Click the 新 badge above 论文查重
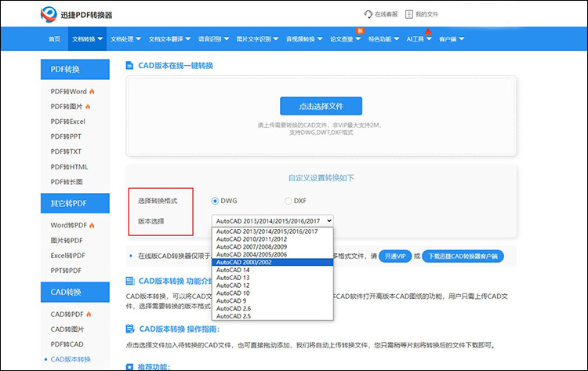This screenshot has width=588, height=371. (360, 31)
